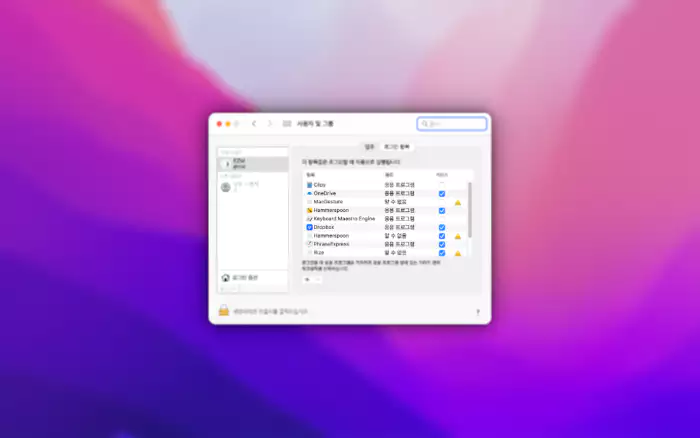Click the hide column header

pos(442,175)
